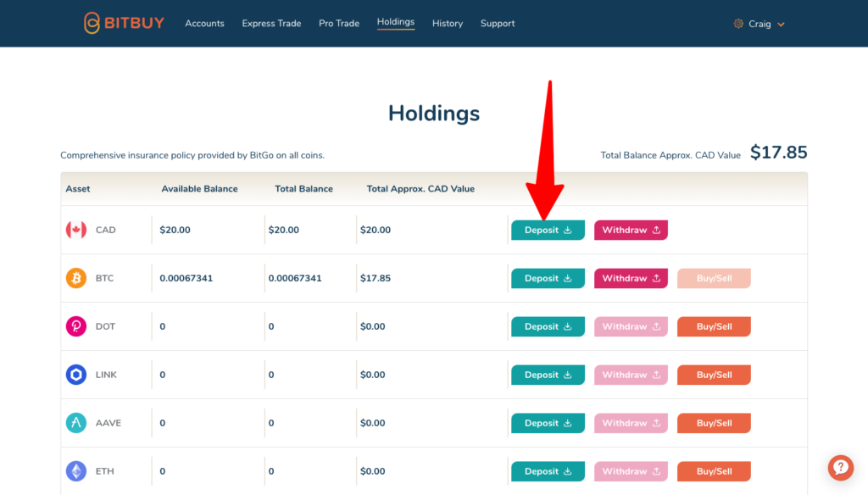Withdraw BTC
868x495 pixels.
pyautogui.click(x=631, y=278)
